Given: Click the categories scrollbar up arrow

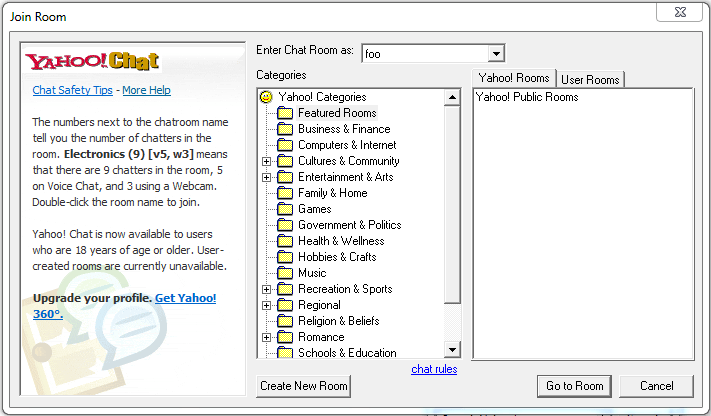Looking at the screenshot, I should [x=452, y=97].
